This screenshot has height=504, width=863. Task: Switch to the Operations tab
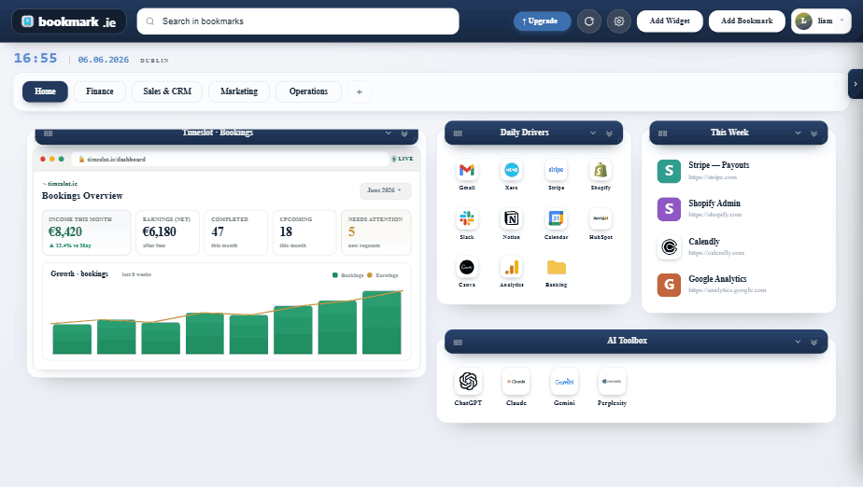tap(308, 91)
